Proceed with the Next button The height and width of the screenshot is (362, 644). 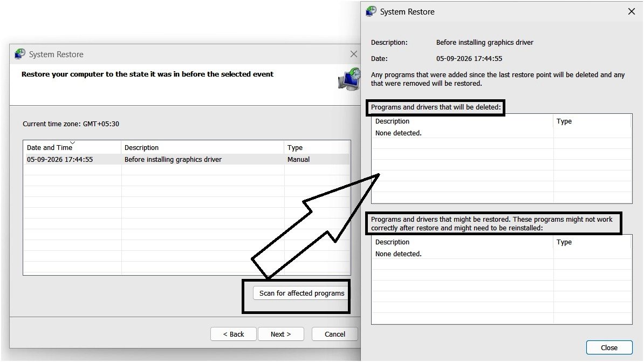pos(281,334)
